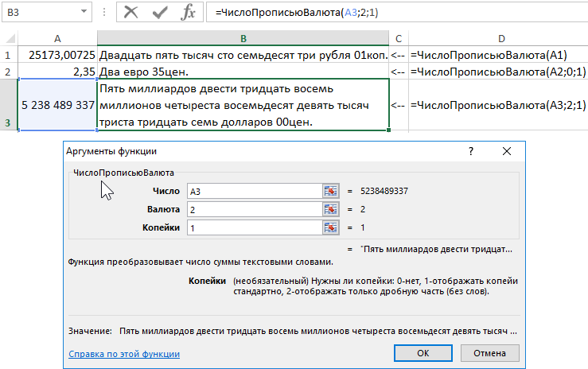Select column B header
588x369 pixels.
coord(243,39)
